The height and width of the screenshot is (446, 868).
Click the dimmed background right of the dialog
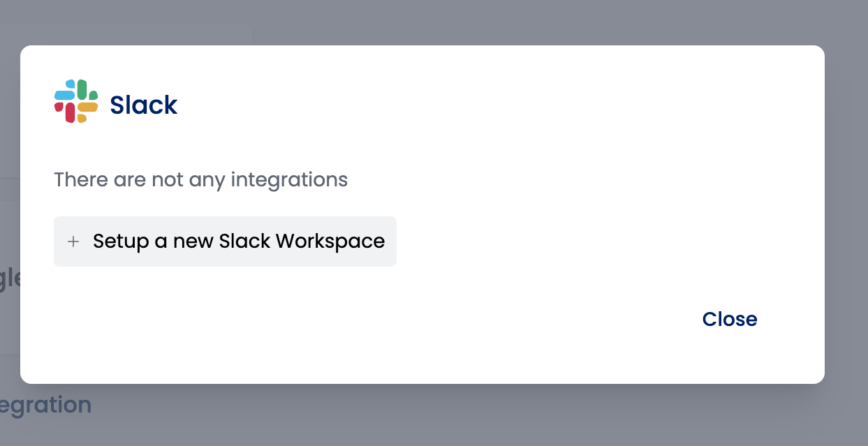[846, 209]
